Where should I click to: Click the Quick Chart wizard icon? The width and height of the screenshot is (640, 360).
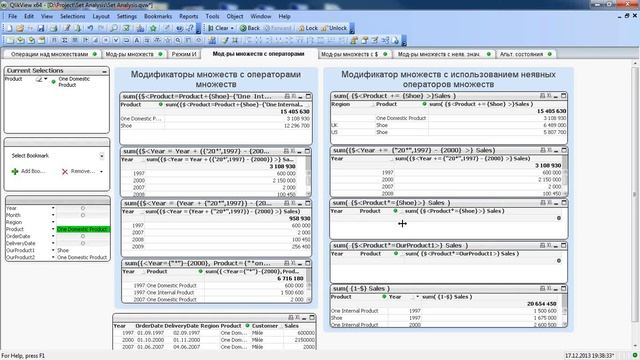(x=140, y=28)
